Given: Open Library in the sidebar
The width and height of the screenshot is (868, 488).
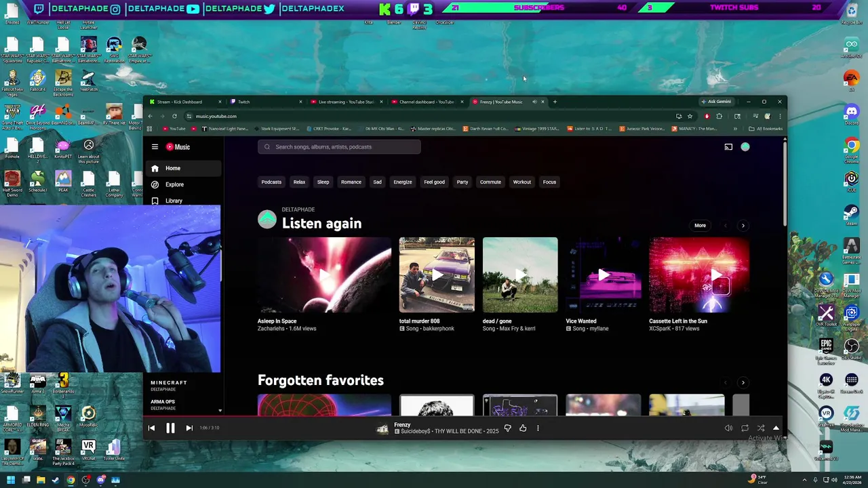Looking at the screenshot, I should [184, 201].
